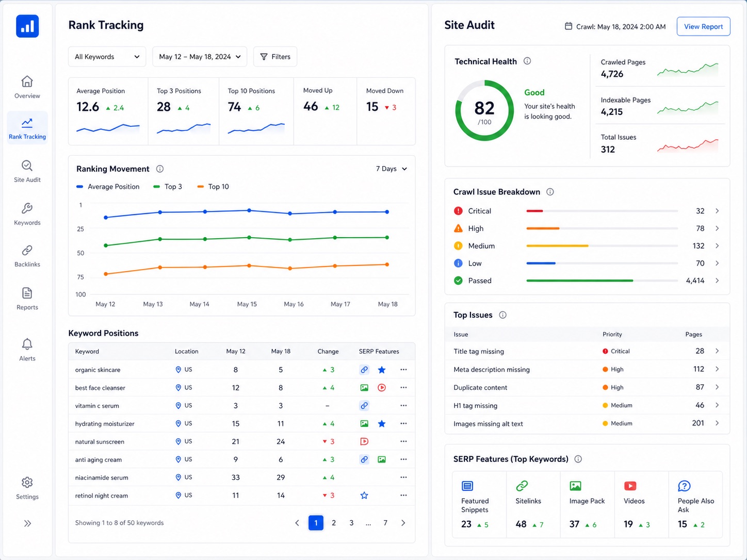Click the info icon beside SERP Features (Top Keywords)
The width and height of the screenshot is (747, 560).
578,459
